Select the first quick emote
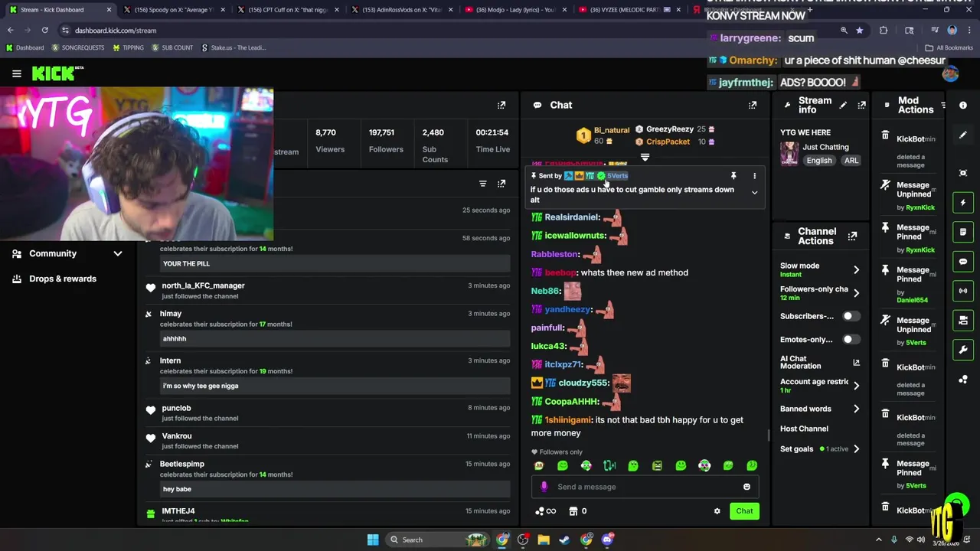The height and width of the screenshot is (551, 980). [x=539, y=465]
